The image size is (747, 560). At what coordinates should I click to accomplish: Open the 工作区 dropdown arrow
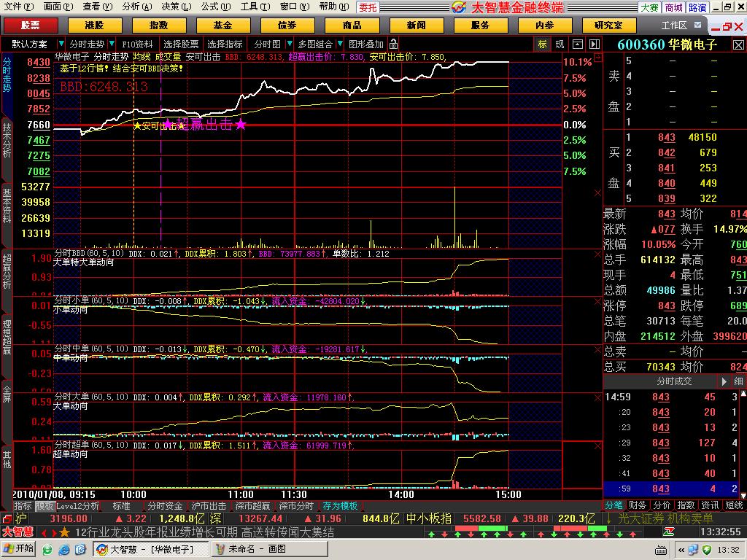[698, 26]
